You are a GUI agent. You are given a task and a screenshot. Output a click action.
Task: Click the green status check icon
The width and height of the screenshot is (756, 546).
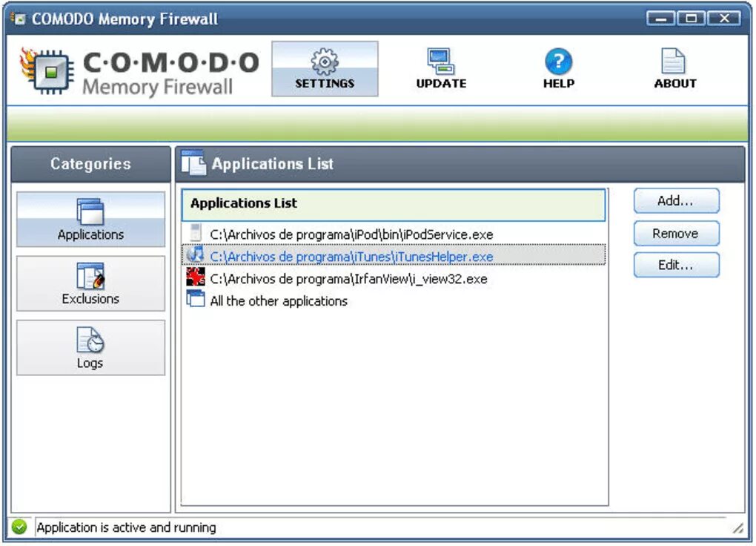20,527
